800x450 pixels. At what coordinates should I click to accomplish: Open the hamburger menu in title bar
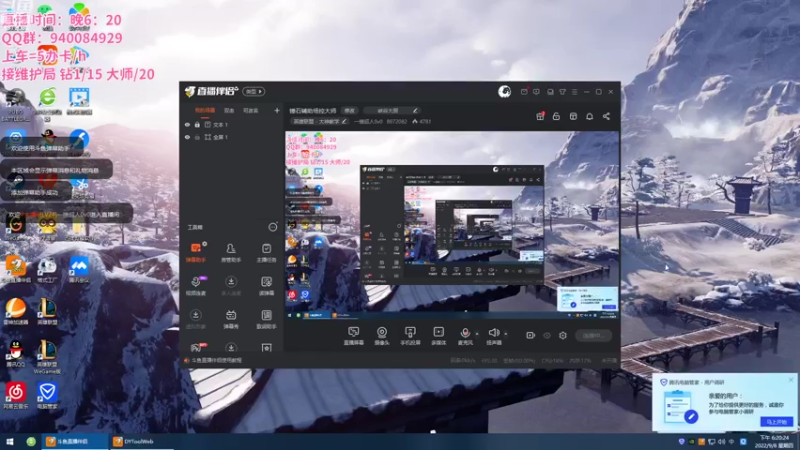click(x=574, y=92)
